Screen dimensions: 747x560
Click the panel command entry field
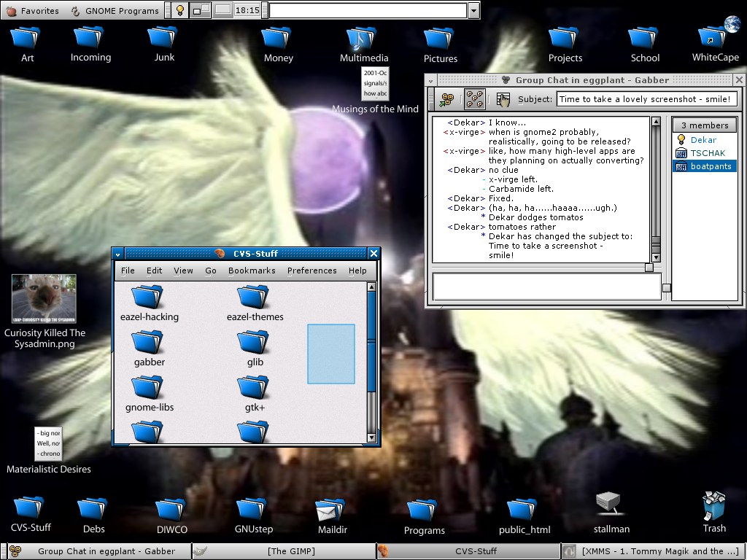[x=368, y=10]
